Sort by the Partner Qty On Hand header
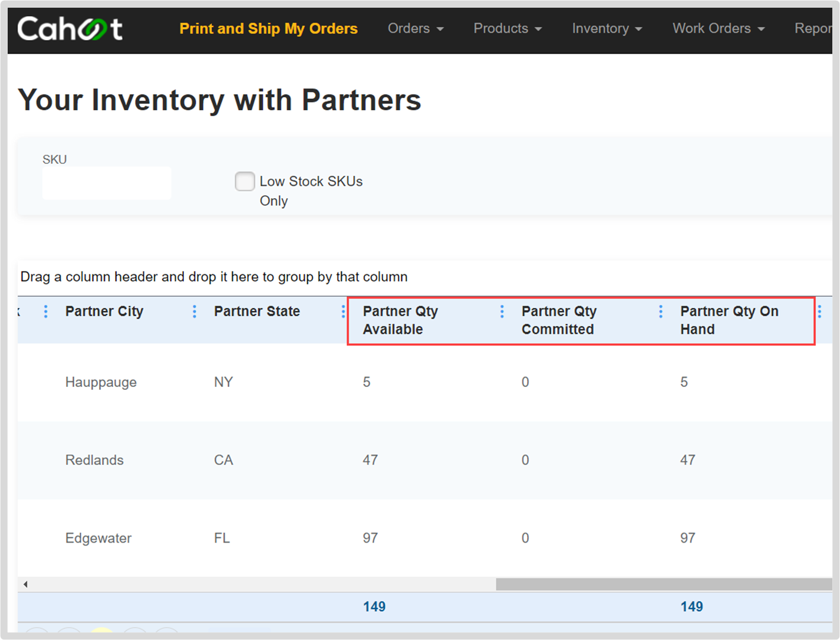The width and height of the screenshot is (840, 640). pyautogui.click(x=729, y=320)
